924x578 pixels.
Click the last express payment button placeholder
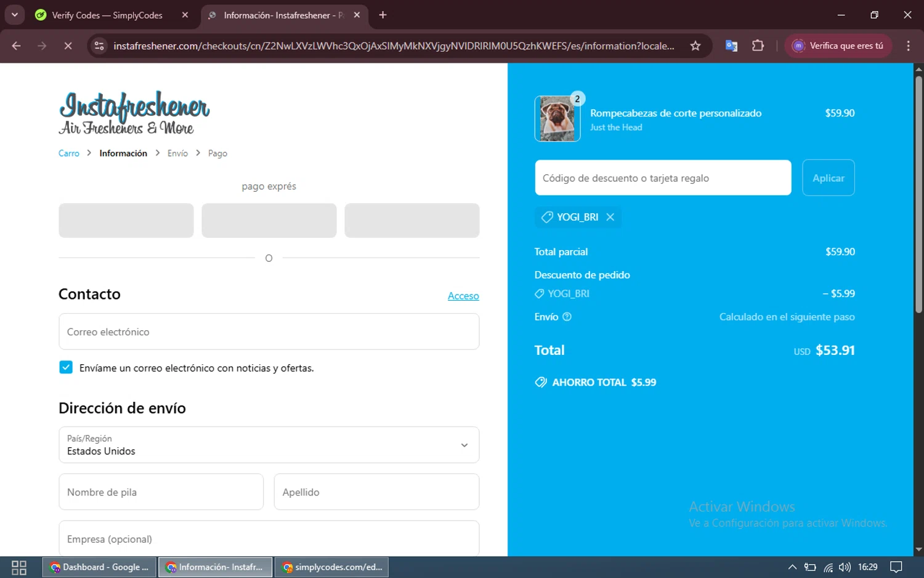coord(412,221)
